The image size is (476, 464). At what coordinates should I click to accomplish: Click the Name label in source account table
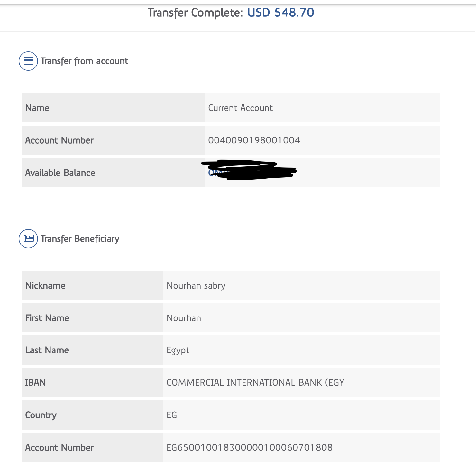pos(37,108)
